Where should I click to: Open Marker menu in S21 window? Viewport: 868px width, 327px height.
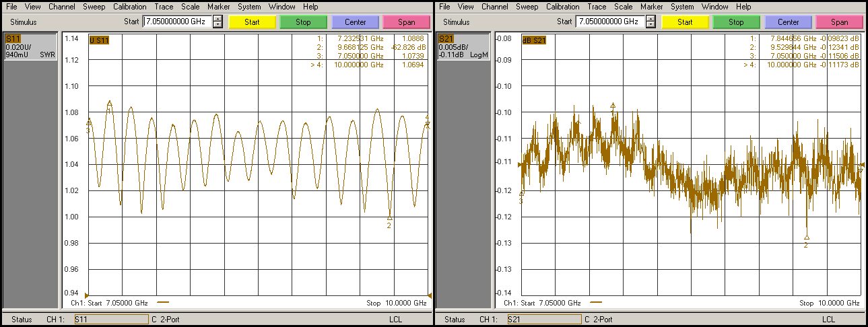pyautogui.click(x=652, y=7)
